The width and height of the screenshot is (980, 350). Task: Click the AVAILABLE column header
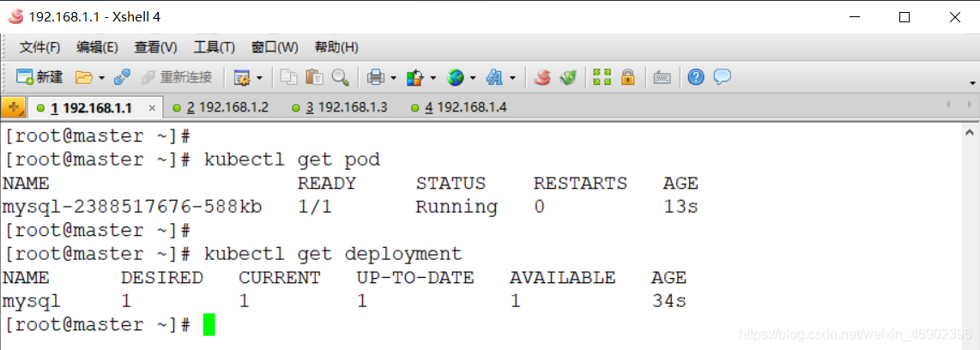click(x=562, y=277)
